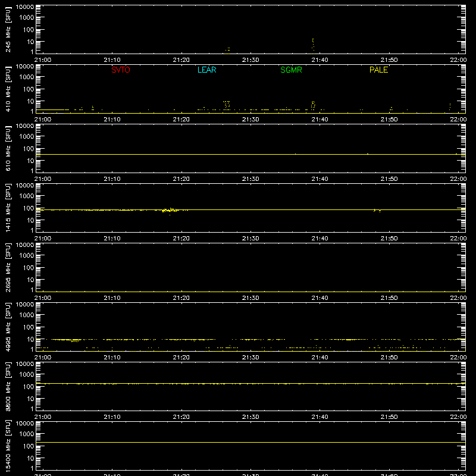Screen dimensions: 476x476
Task: Click the 21:50 time label under the 410 MHz plot
Action: [389, 120]
